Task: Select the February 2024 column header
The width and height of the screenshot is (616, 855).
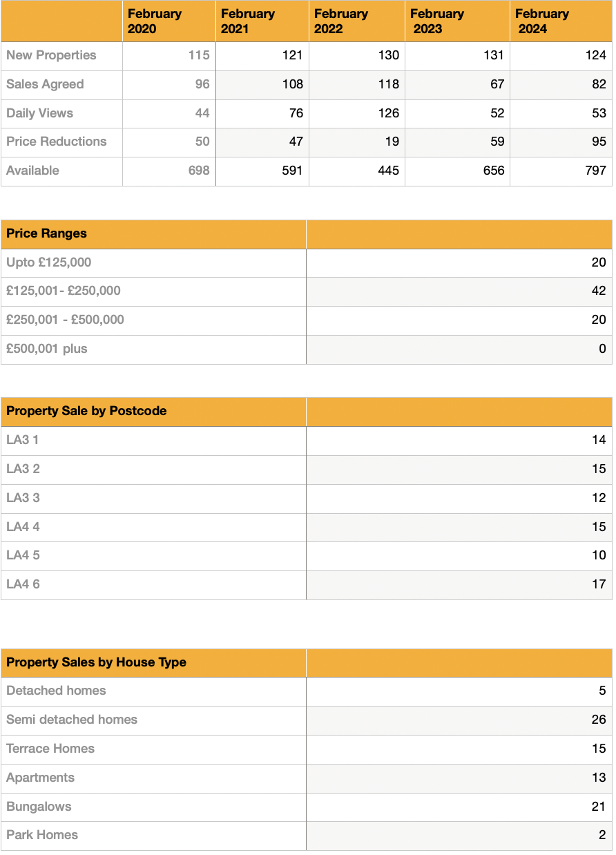Action: 542,21
